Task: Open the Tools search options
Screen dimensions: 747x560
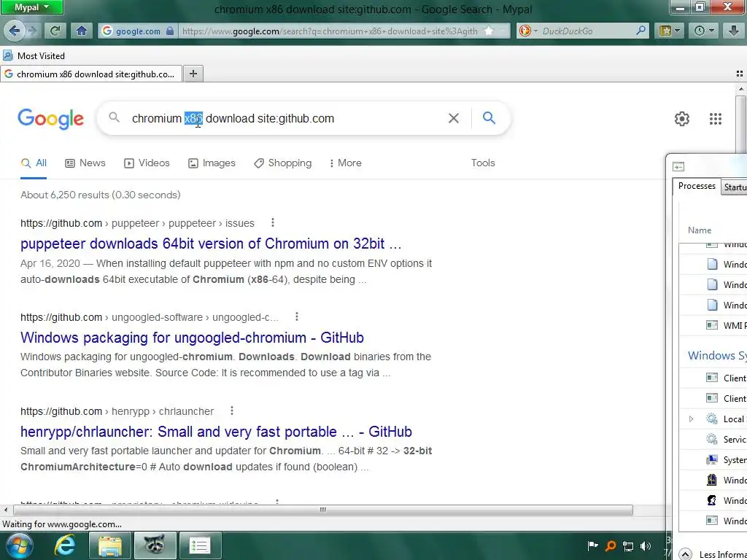Action: pyautogui.click(x=483, y=163)
